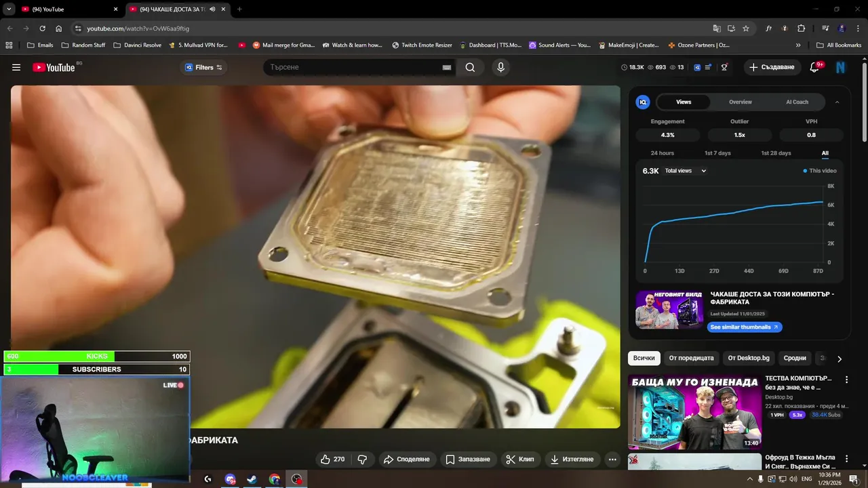Screen dimensions: 868x488
Task: Click the Изтегляне download button
Action: pyautogui.click(x=572, y=459)
